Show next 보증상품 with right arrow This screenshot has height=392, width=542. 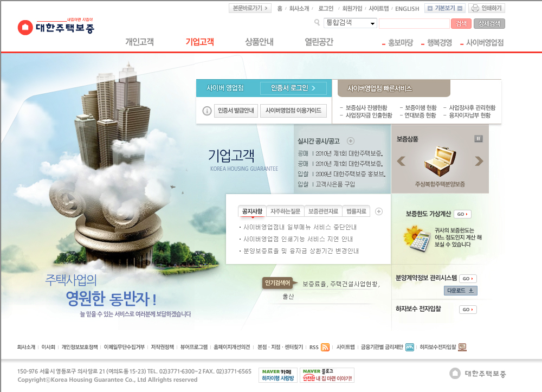click(x=479, y=161)
